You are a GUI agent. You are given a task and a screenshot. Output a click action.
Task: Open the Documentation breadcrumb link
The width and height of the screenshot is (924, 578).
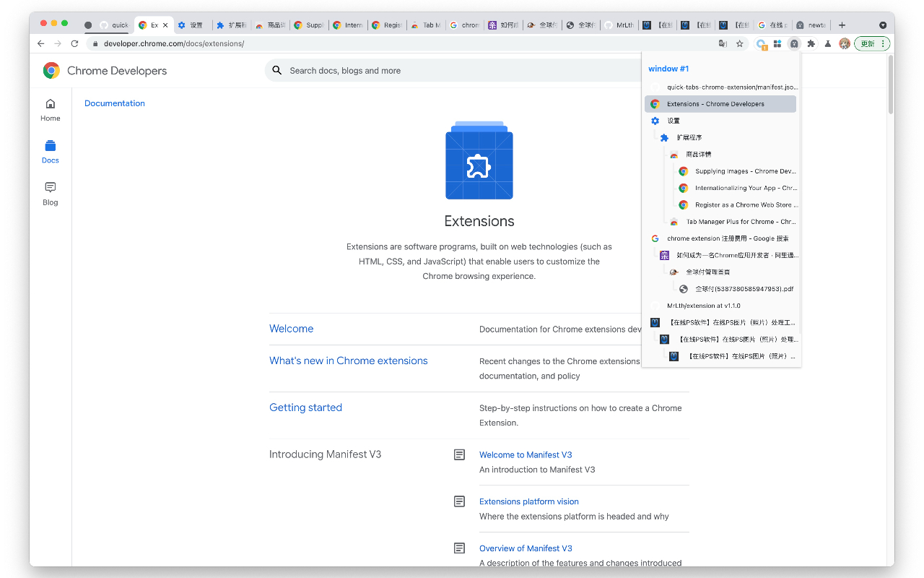[x=115, y=103]
